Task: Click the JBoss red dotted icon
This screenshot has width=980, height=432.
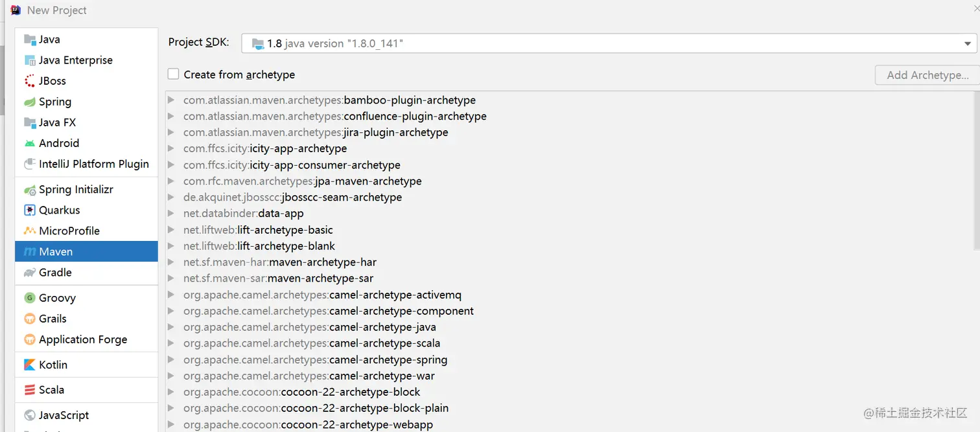Action: pyautogui.click(x=30, y=81)
